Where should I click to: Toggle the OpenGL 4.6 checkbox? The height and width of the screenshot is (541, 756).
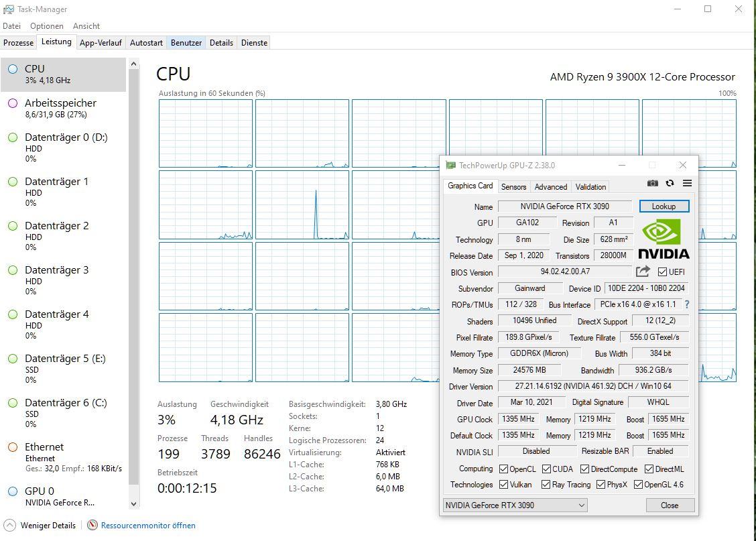point(638,484)
